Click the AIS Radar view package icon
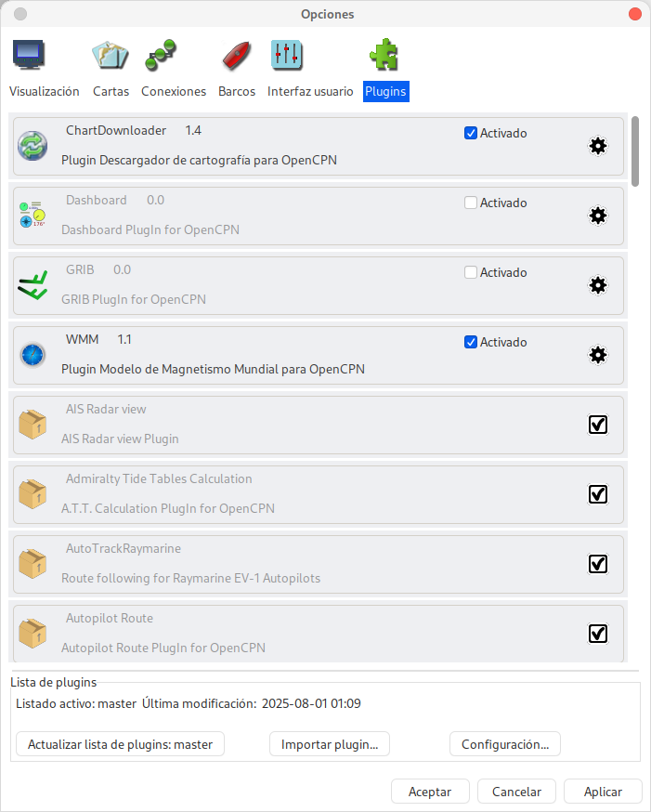Screen dimensions: 651x812 pos(33,425)
